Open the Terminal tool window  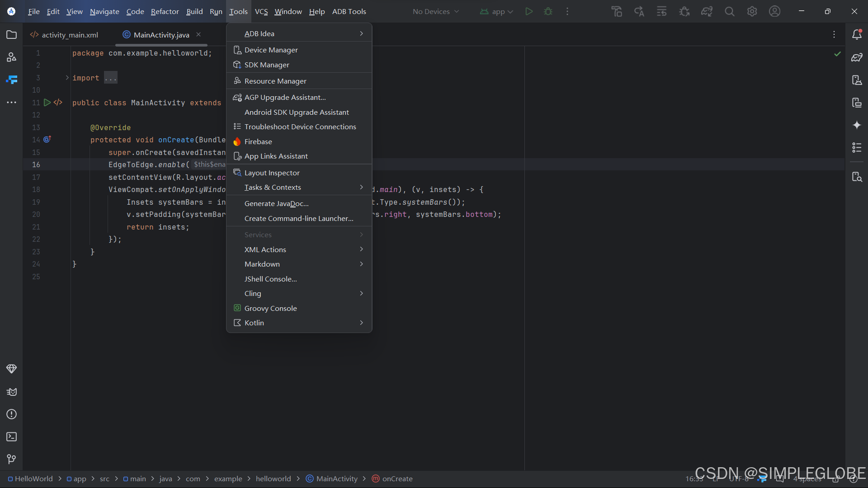(x=11, y=437)
